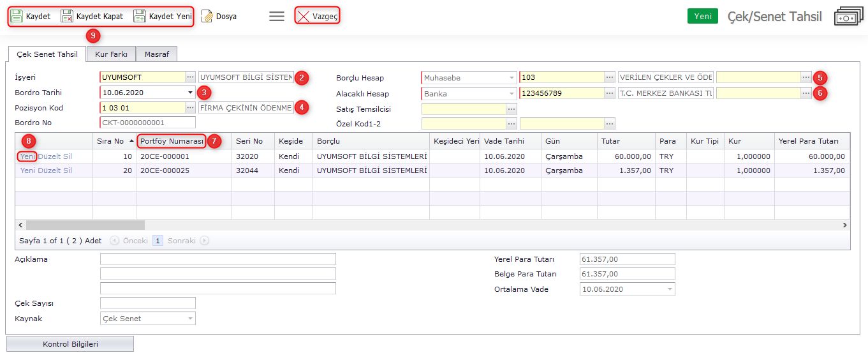Screen dimensions: 868x355
Task: Click the Kaydet Kapat toolbar icon
Action: pyautogui.click(x=67, y=17)
